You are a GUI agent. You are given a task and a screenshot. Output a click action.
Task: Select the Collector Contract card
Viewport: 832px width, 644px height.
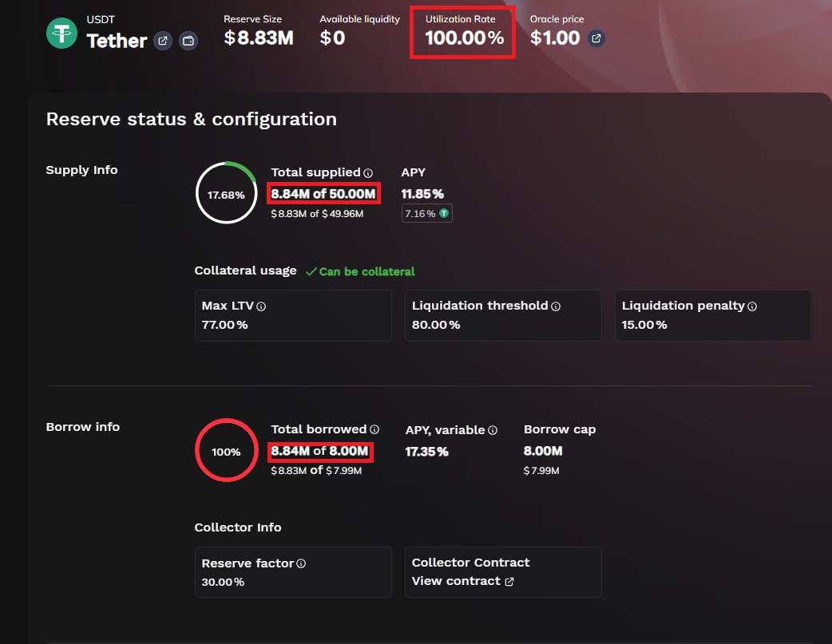click(503, 571)
